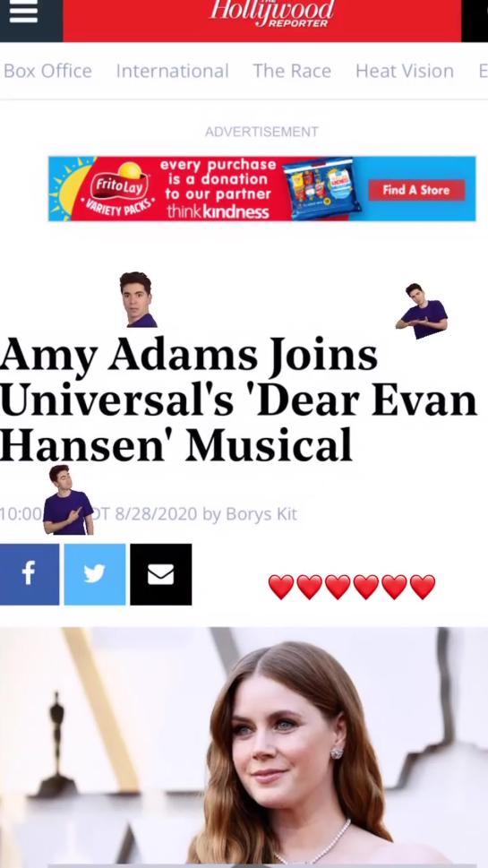Switch to The Race tab
This screenshot has height=868, width=488.
pyautogui.click(x=292, y=71)
